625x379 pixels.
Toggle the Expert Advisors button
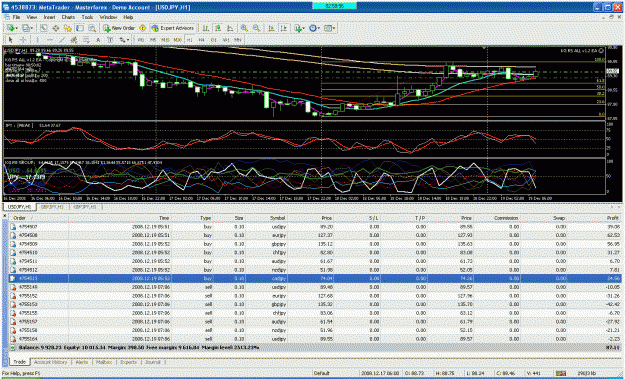point(173,28)
